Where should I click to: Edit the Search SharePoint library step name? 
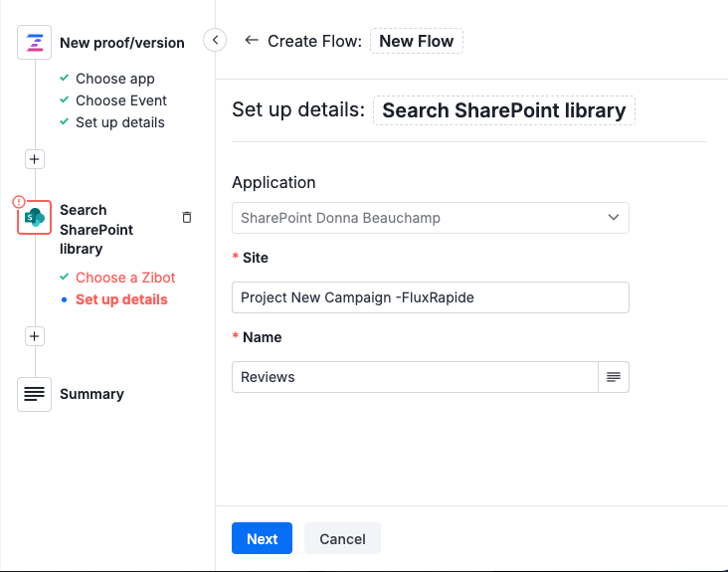point(504,110)
